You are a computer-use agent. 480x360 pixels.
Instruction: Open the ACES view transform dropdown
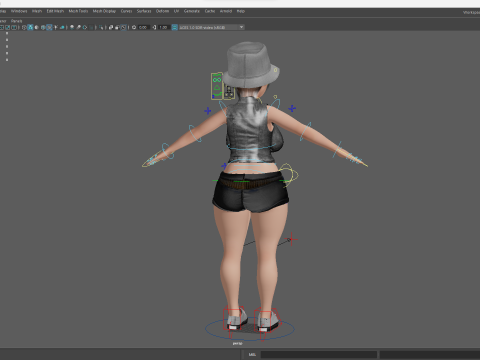click(212, 27)
